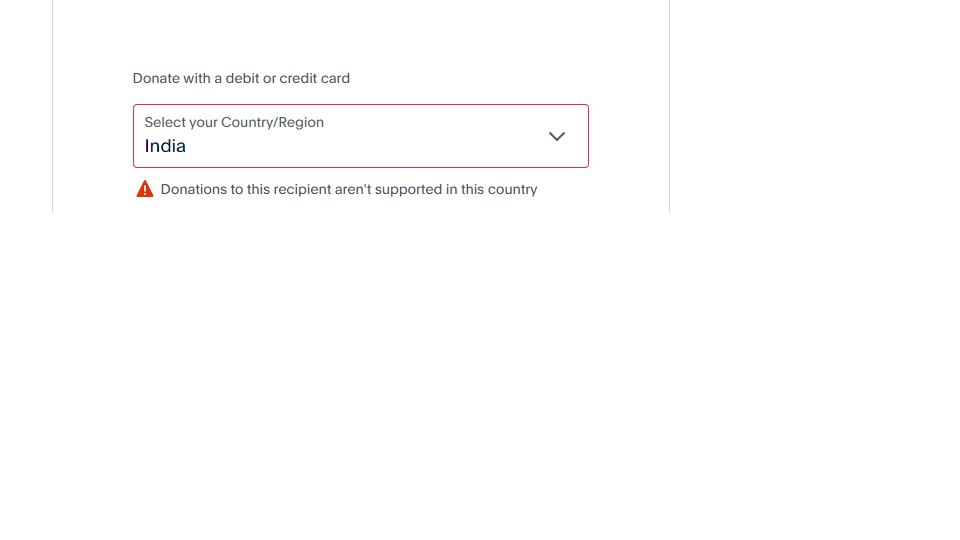This screenshot has width=960, height=540.
Task: Click the alert icon before the donations error
Action: point(145,189)
